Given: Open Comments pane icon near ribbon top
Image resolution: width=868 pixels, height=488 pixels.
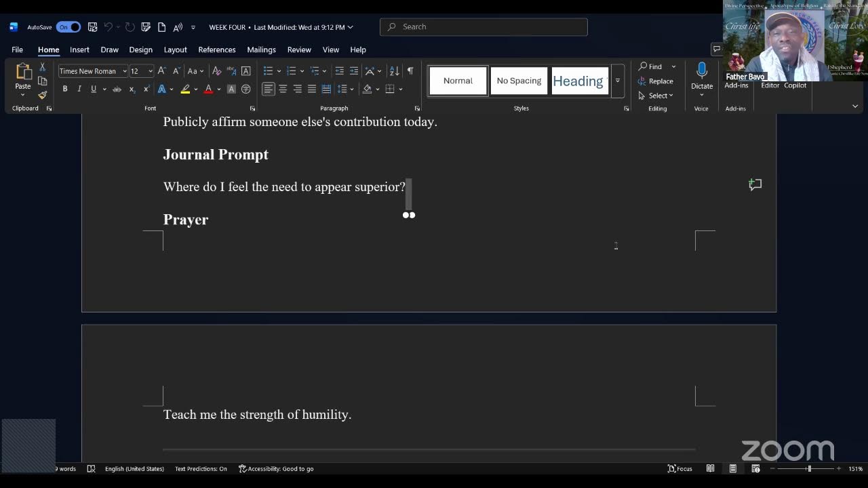Looking at the screenshot, I should tap(716, 49).
